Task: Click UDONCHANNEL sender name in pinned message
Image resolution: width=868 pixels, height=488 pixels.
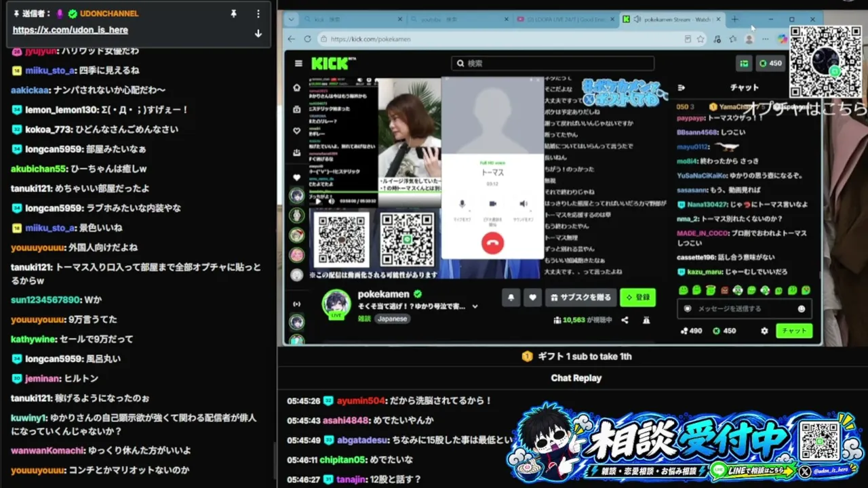Action: click(x=108, y=14)
